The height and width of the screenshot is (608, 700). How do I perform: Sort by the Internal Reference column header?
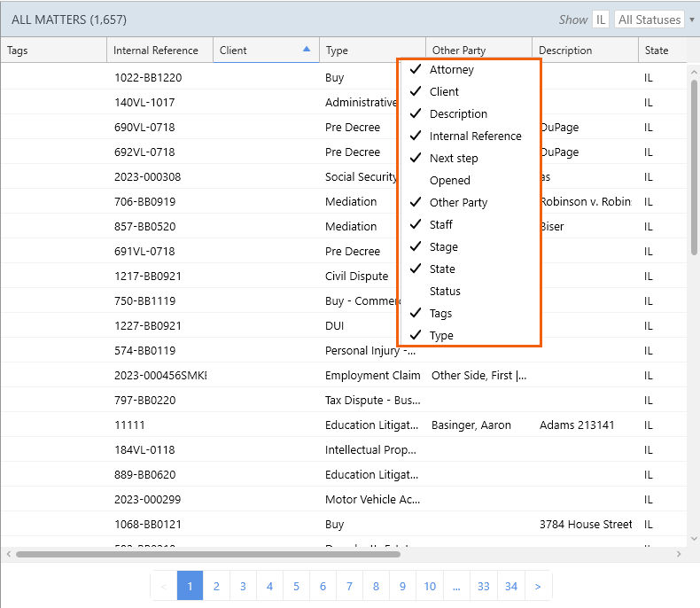159,50
